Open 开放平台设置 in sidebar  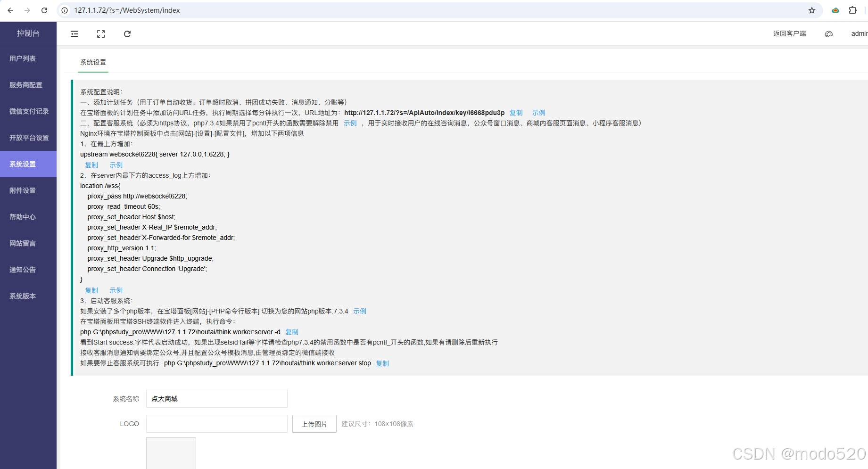tap(28, 138)
